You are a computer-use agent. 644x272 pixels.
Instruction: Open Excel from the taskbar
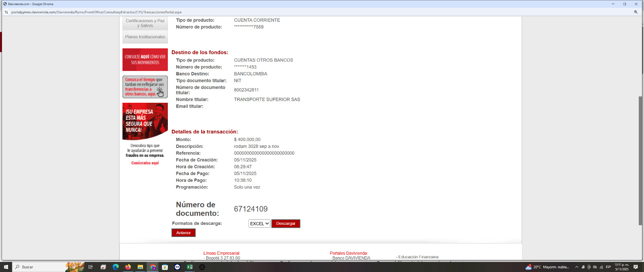coord(190,267)
